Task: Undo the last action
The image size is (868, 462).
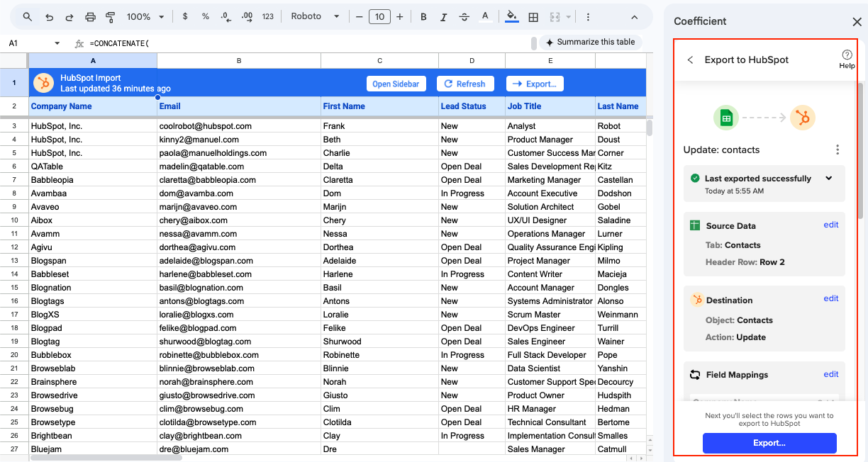Action: pos(49,17)
